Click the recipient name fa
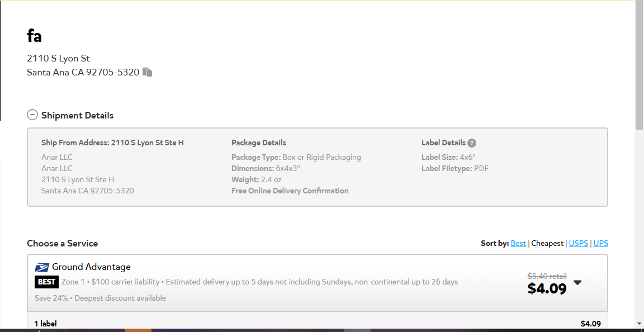The image size is (644, 332). point(35,36)
